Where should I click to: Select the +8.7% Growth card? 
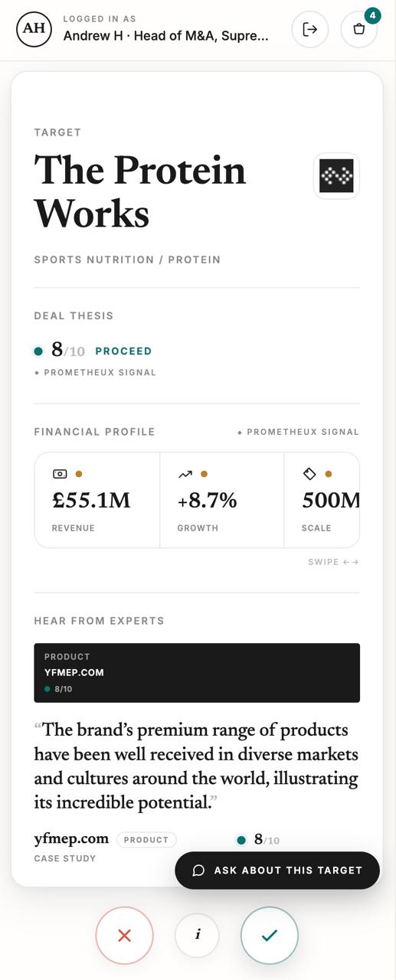coord(222,500)
